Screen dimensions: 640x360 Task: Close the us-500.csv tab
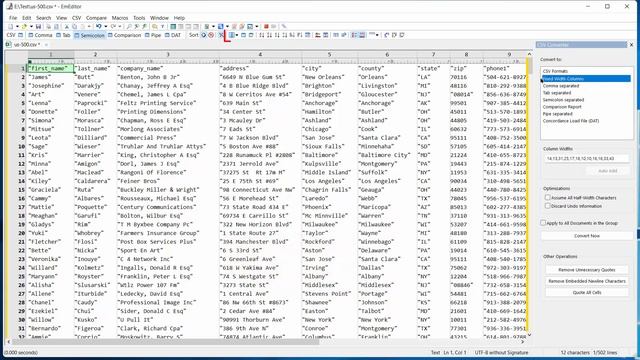click(46, 44)
